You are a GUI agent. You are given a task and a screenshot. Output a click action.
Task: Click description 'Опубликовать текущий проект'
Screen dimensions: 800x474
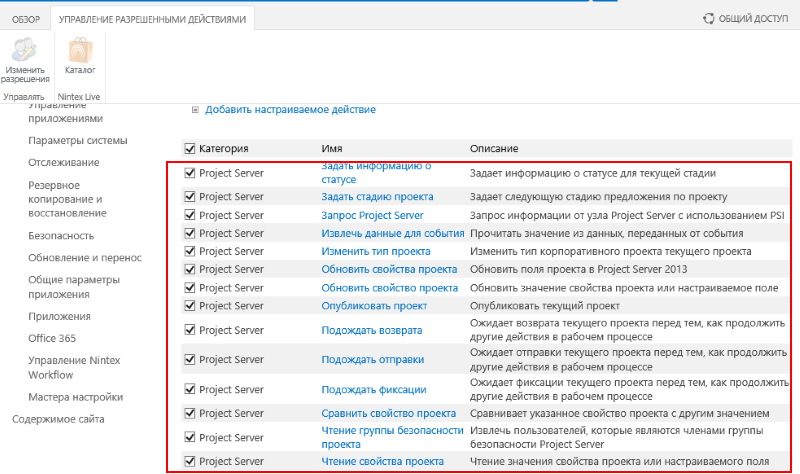point(544,306)
